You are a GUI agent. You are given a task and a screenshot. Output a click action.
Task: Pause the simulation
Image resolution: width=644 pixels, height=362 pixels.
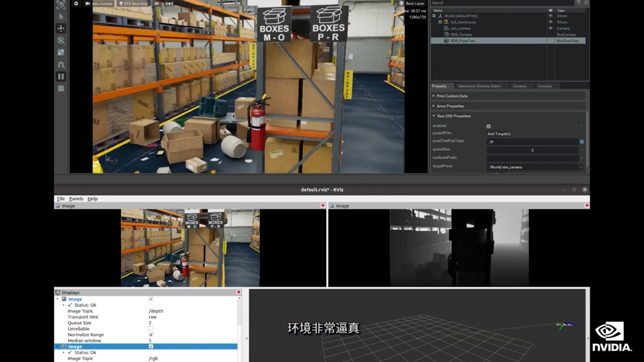click(61, 76)
